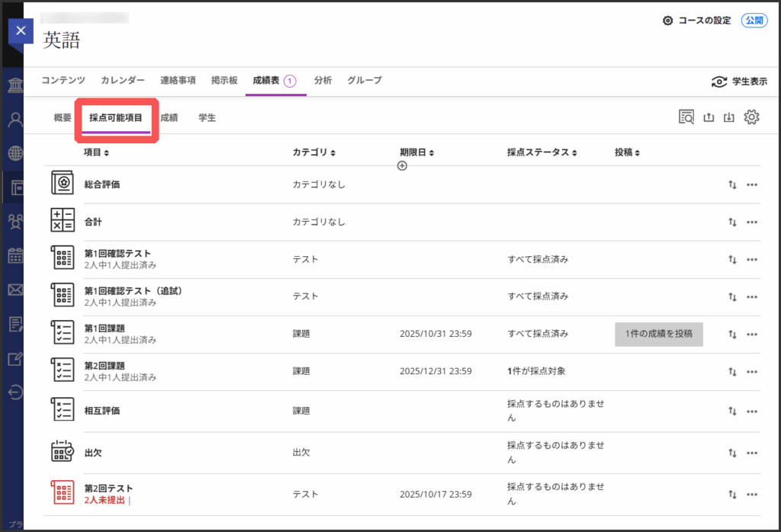Switch to the 分析 tab

pyautogui.click(x=323, y=80)
